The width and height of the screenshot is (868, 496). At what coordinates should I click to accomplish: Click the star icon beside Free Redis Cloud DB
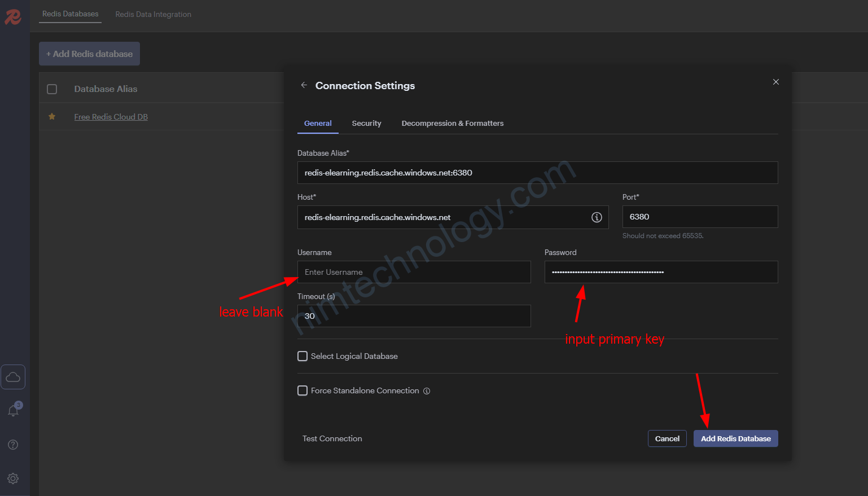coord(52,117)
